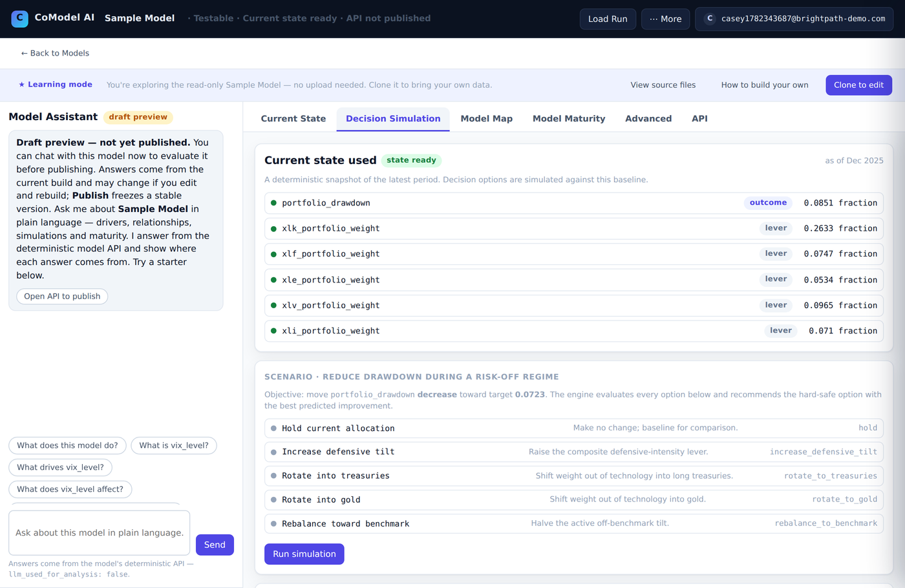905x588 pixels.
Task: Click the Send button
Action: (215, 545)
